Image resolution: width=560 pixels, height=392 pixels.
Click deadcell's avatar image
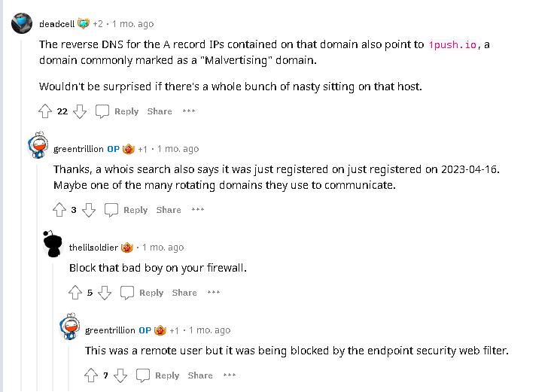pyautogui.click(x=22, y=23)
